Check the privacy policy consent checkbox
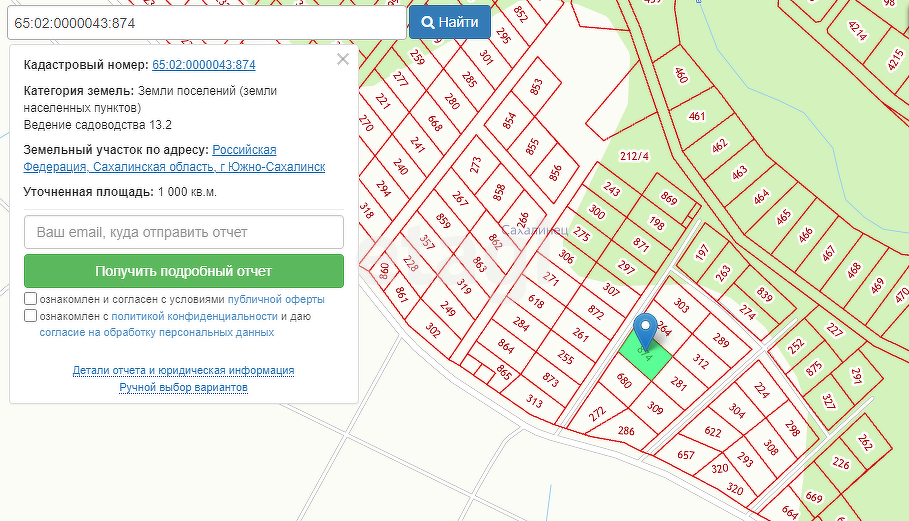 [x=31, y=316]
